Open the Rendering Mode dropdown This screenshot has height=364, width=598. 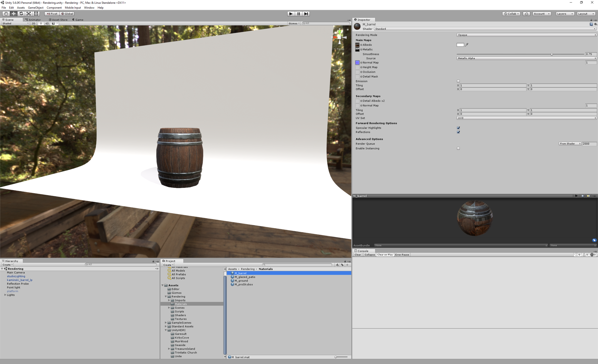[526, 35]
